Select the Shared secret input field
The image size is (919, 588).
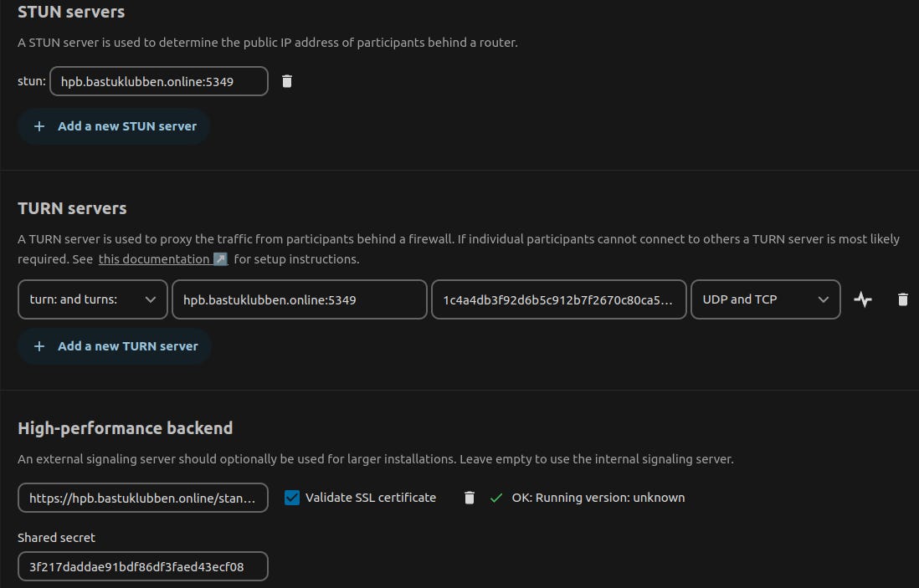tap(142, 566)
